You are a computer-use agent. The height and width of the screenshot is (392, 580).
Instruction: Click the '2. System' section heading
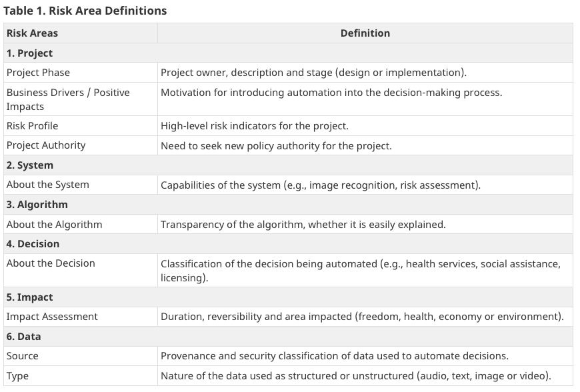click(29, 165)
